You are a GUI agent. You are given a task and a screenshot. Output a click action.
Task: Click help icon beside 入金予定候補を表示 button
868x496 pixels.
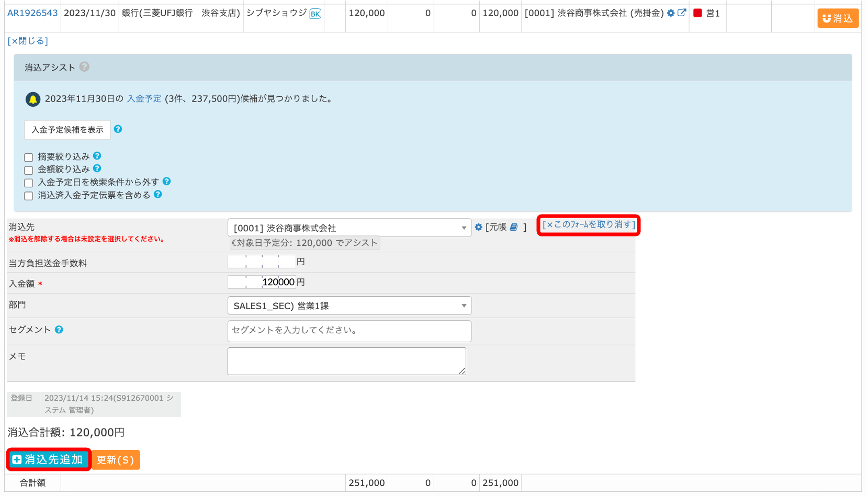[x=118, y=129]
